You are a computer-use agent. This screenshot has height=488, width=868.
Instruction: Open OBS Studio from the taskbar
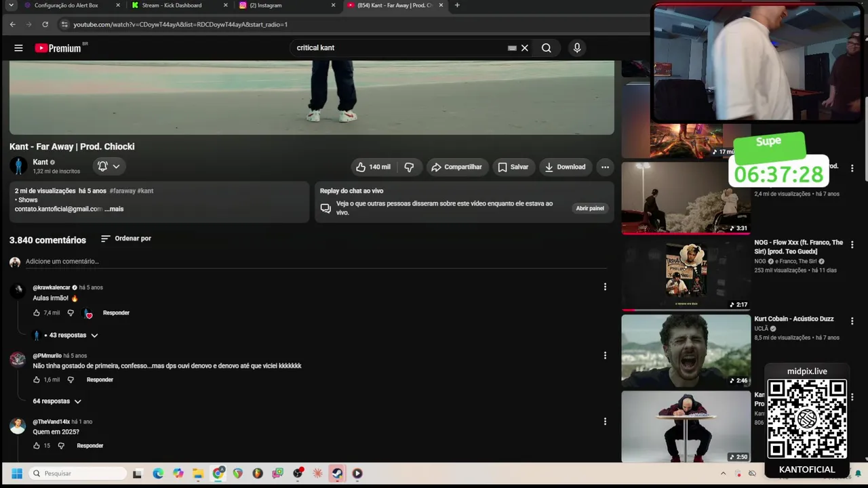pos(298,474)
